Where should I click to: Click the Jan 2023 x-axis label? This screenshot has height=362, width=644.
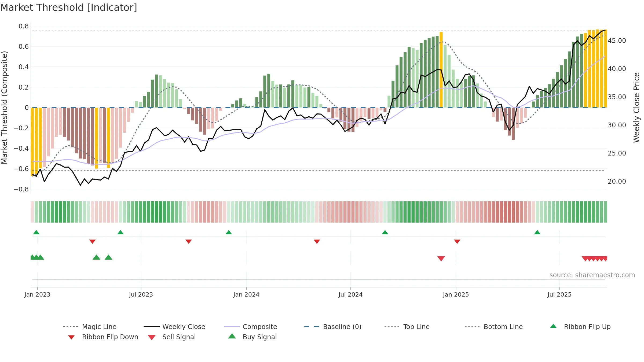(37, 294)
